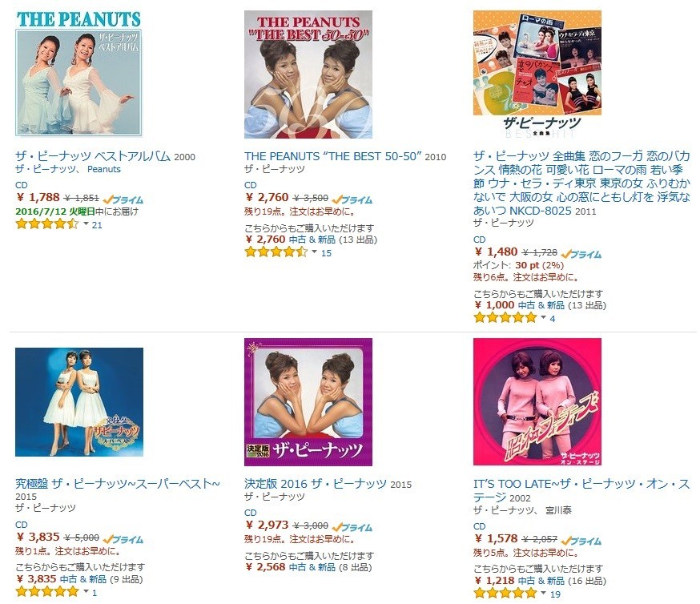Expand rating dropdown arrow next to 21 reviews
This screenshot has height=604, width=700.
pos(86,223)
